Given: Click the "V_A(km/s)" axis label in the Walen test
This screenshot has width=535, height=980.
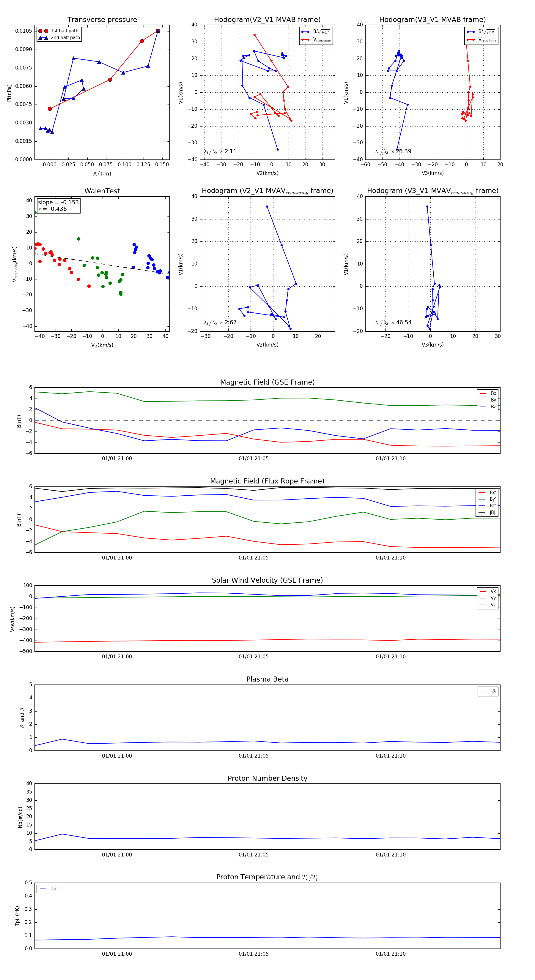Looking at the screenshot, I should [102, 345].
